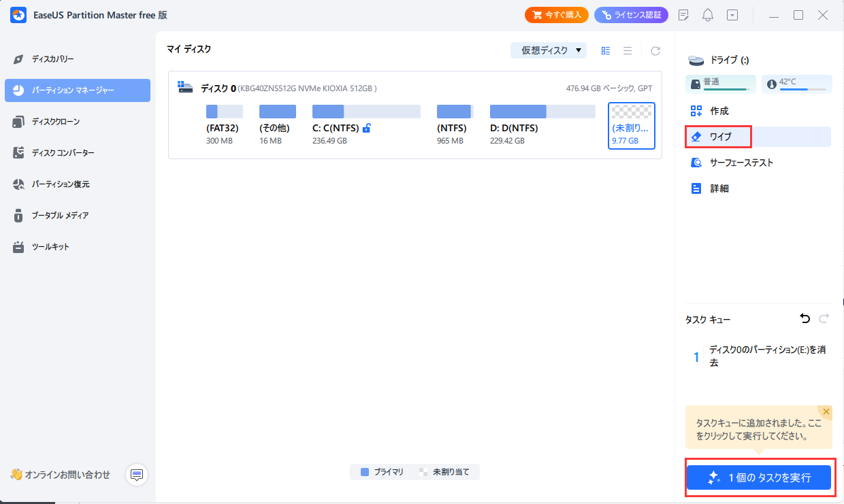
Task: Click the ライセンス認証 button
Action: click(x=631, y=15)
